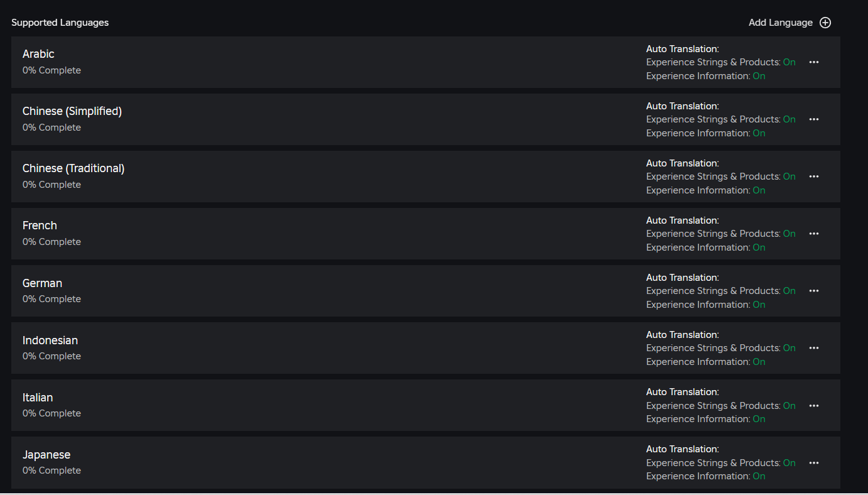Open the three-dot menu for French

[x=814, y=234]
